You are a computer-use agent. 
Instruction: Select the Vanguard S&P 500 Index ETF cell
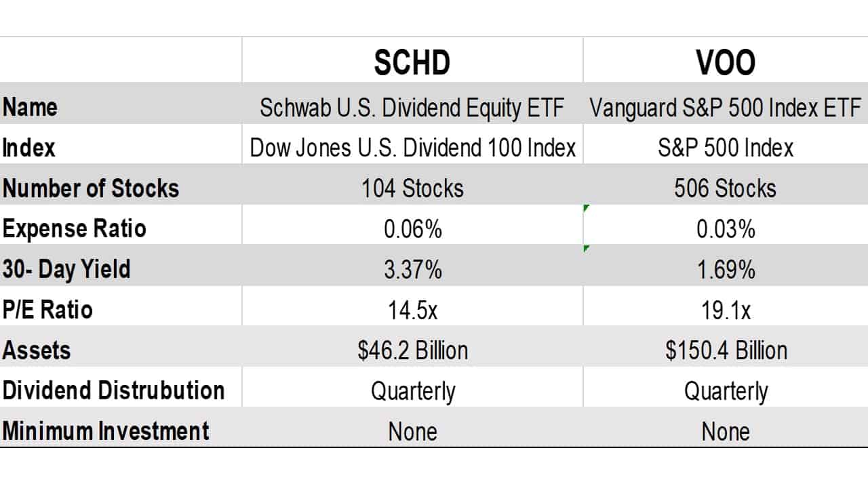[726, 107]
